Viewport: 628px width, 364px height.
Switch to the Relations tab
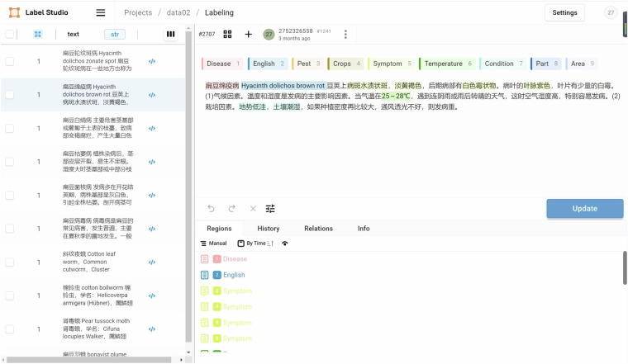(318, 229)
